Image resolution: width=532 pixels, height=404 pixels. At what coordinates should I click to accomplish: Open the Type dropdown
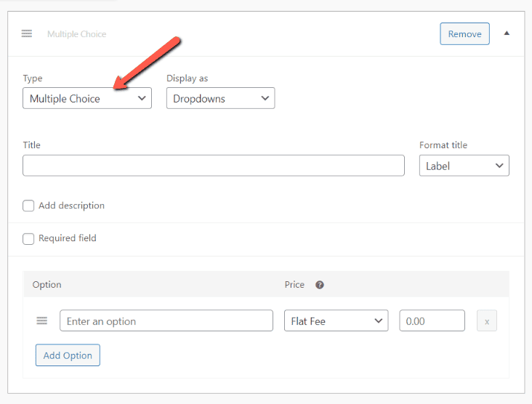point(87,99)
